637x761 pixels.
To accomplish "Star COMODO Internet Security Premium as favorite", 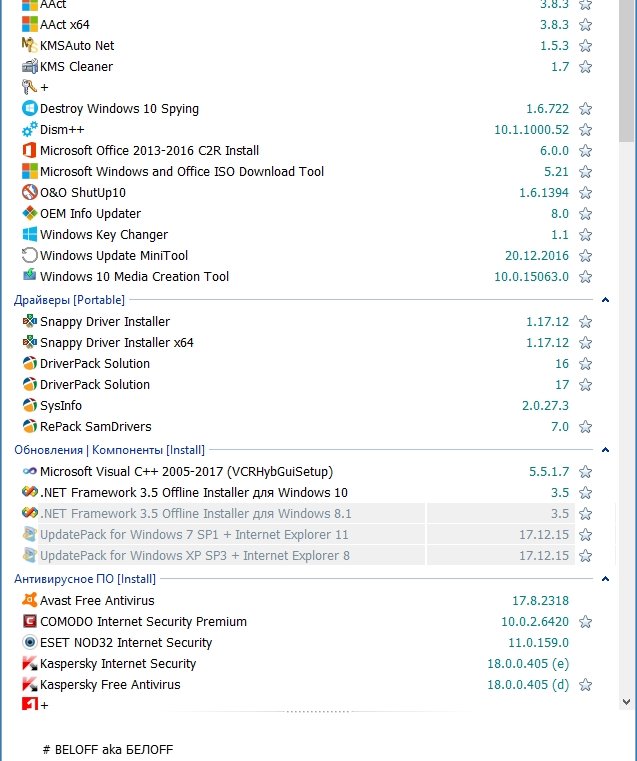I will click(586, 621).
